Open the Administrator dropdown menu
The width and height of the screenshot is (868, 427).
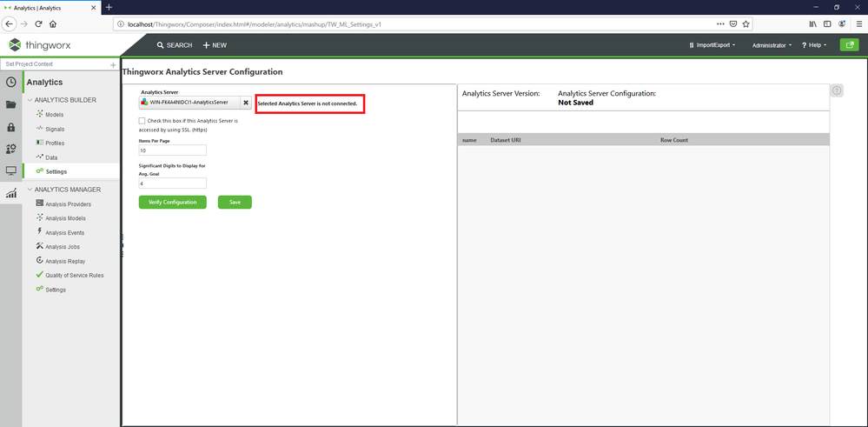point(772,45)
